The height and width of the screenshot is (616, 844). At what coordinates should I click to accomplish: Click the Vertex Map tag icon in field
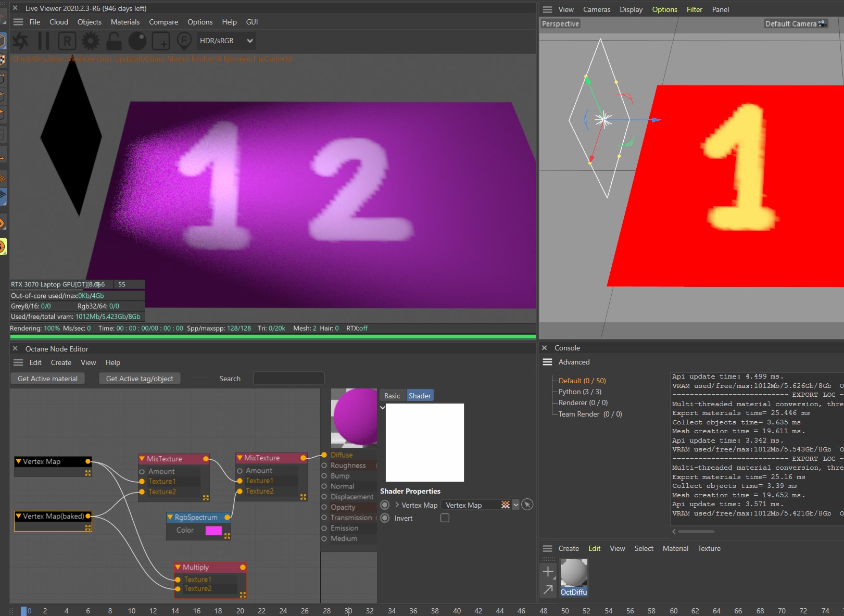[505, 505]
